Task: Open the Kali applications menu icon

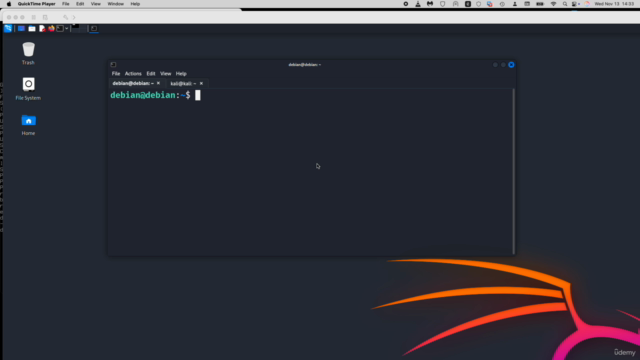Action: [8, 28]
